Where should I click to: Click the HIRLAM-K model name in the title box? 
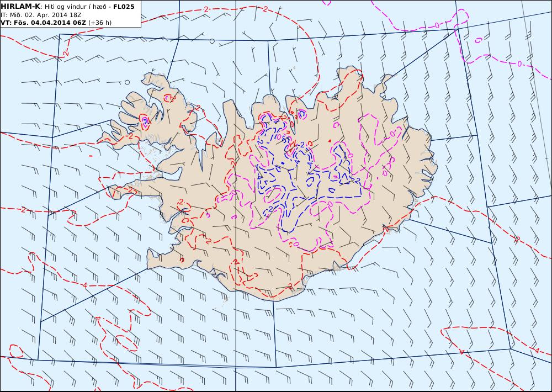pyautogui.click(x=20, y=7)
